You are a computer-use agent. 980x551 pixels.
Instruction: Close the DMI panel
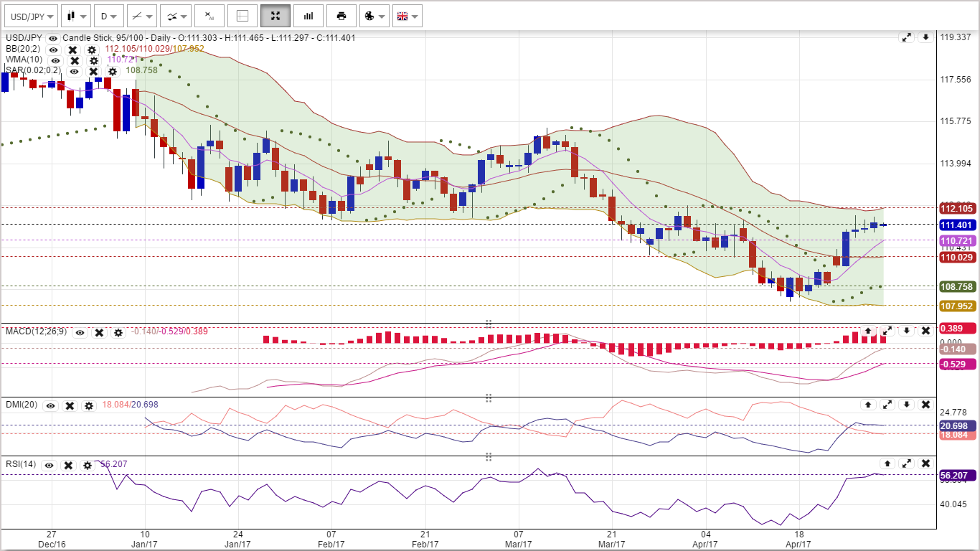(x=926, y=405)
